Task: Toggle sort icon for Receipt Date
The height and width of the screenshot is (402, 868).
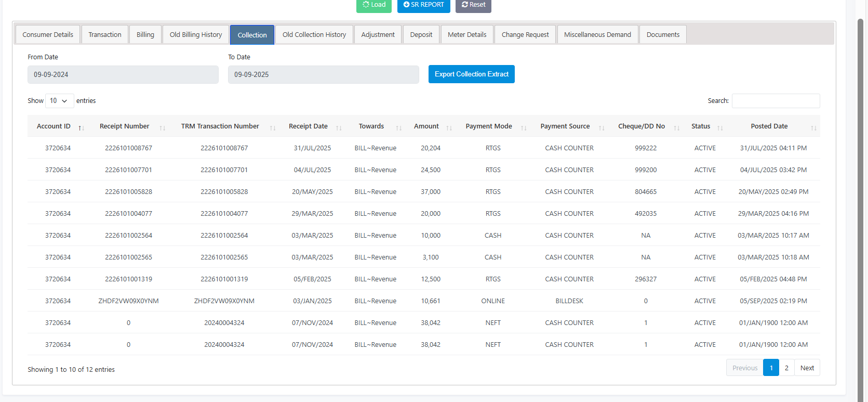Action: [339, 127]
